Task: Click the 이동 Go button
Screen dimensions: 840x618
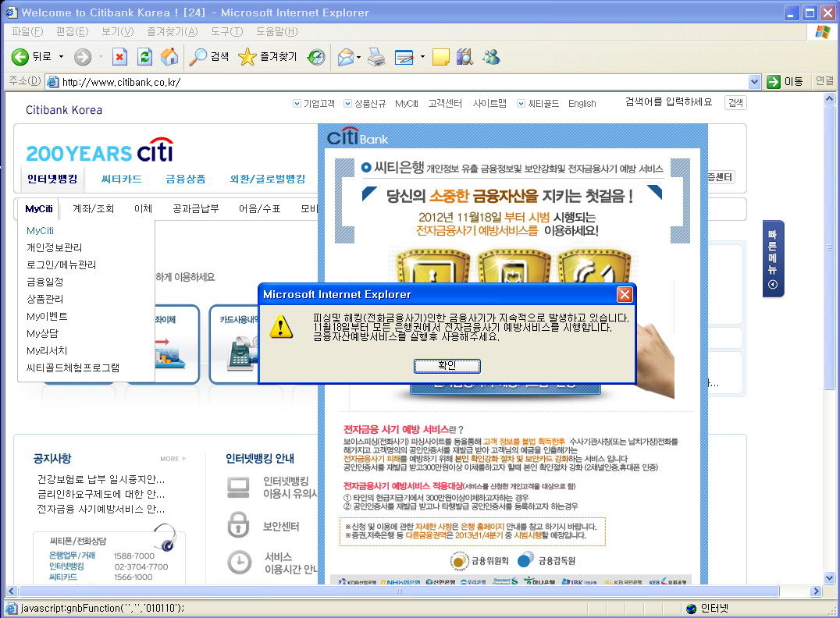Action: pyautogui.click(x=785, y=81)
